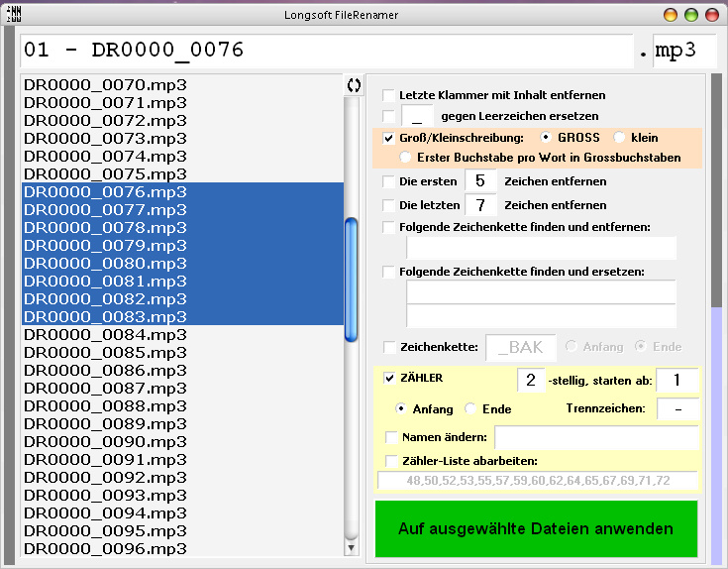This screenshot has height=569, width=728.
Task: Select DR0000_0090.mp3 in file list
Action: 106,441
